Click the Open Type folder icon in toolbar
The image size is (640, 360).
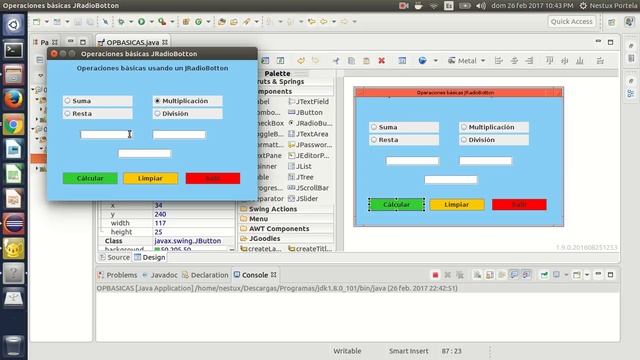[222, 22]
